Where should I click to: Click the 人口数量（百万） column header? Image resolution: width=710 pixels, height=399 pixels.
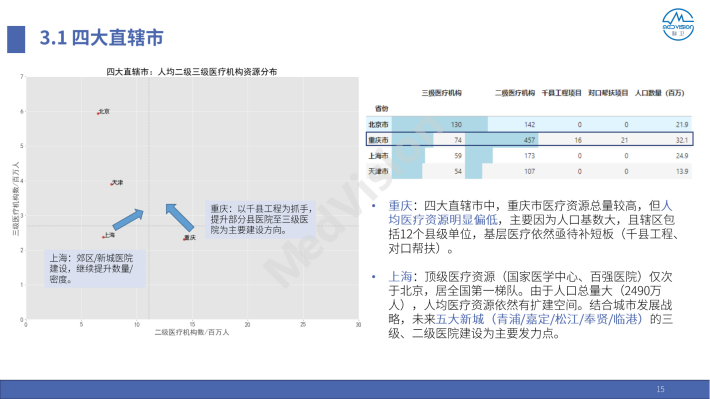tap(659, 93)
